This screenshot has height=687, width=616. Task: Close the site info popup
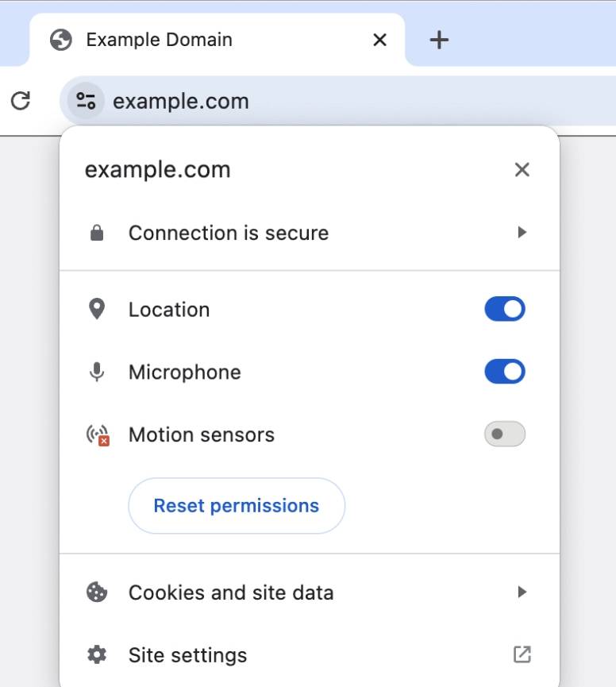click(x=522, y=169)
